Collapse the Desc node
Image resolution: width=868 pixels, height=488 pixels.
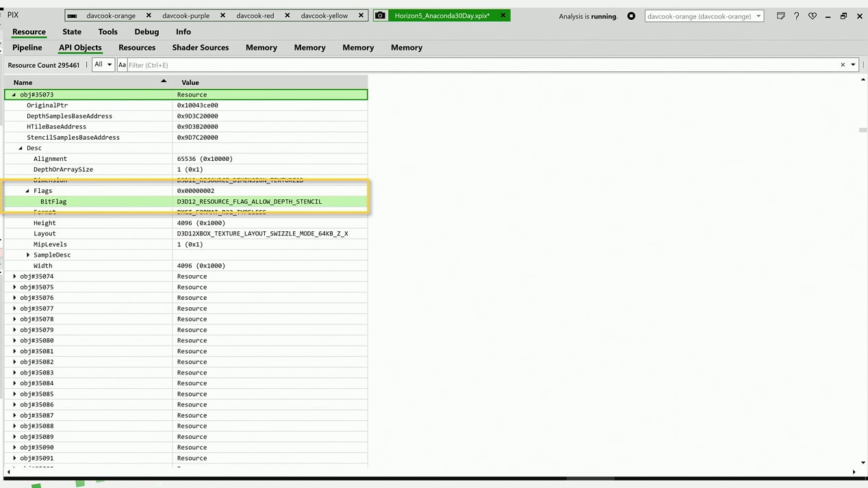[21, 148]
